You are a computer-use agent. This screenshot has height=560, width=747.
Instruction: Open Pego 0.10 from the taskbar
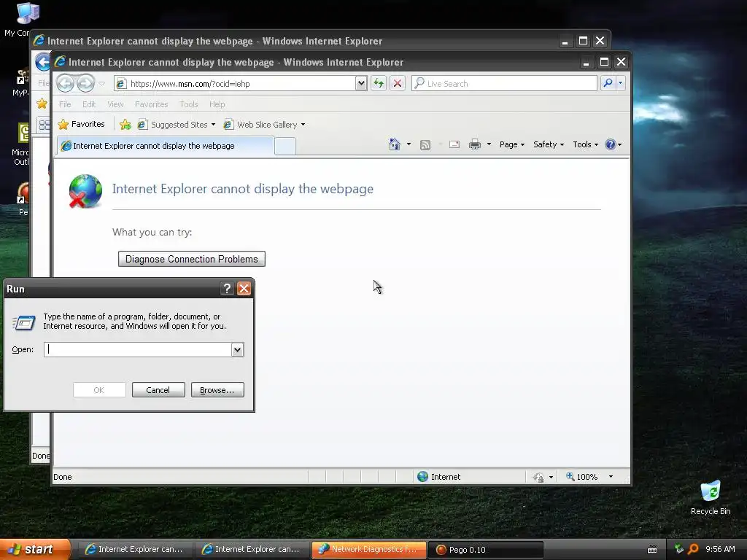pos(486,550)
